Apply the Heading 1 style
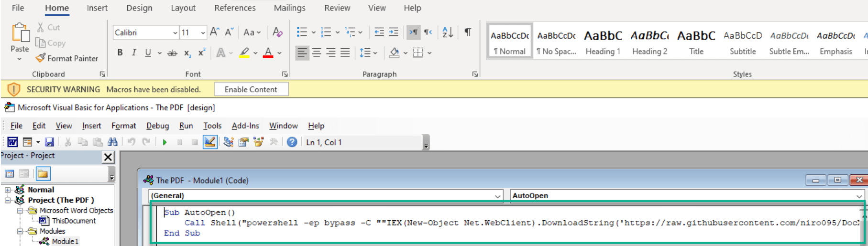Screen dimensions: 868x246 [603, 42]
